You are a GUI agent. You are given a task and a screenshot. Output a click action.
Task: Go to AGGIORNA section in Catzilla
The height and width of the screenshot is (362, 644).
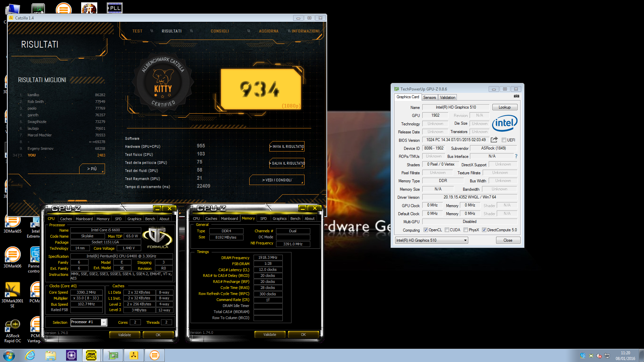269,31
